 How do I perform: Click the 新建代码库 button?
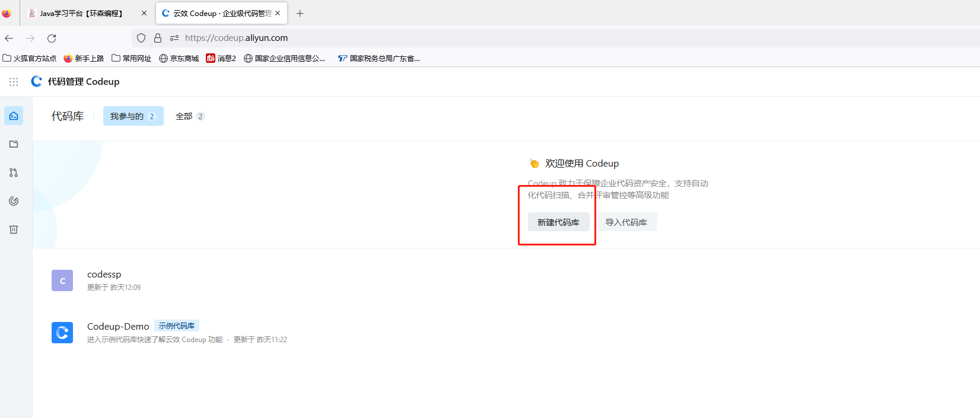[x=558, y=222]
